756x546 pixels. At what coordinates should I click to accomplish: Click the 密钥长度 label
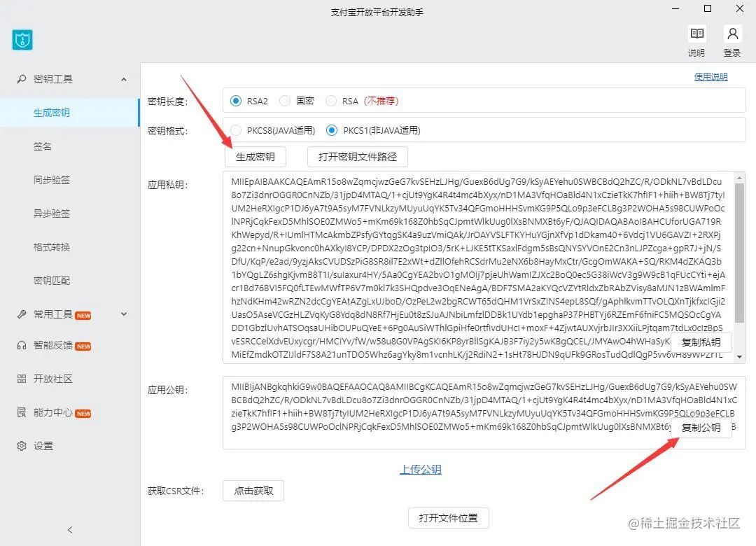click(168, 101)
